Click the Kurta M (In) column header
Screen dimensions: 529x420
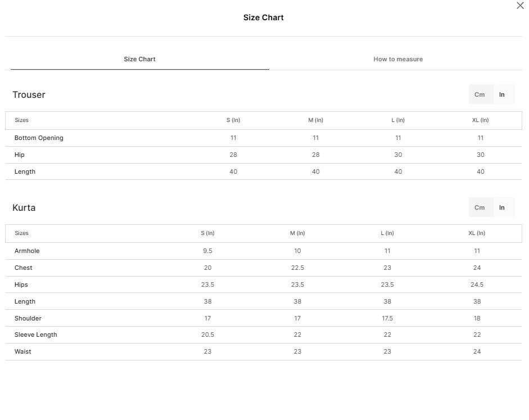297,233
